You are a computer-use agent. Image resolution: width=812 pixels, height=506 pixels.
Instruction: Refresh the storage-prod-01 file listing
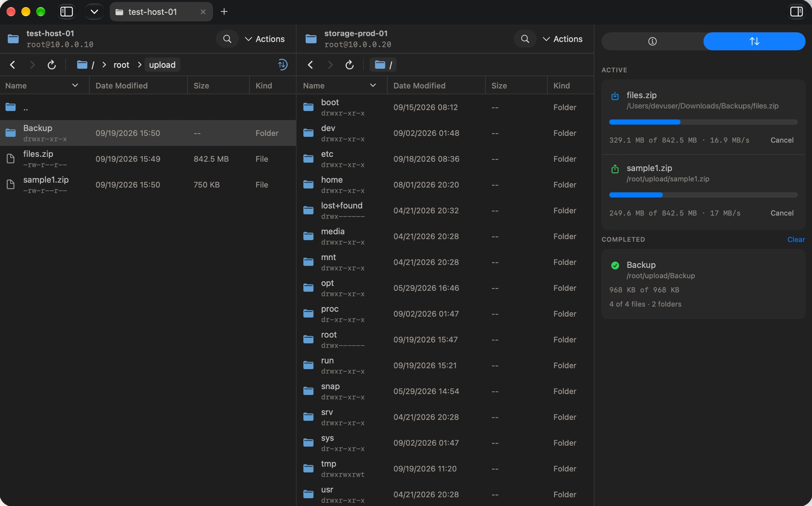pos(350,65)
